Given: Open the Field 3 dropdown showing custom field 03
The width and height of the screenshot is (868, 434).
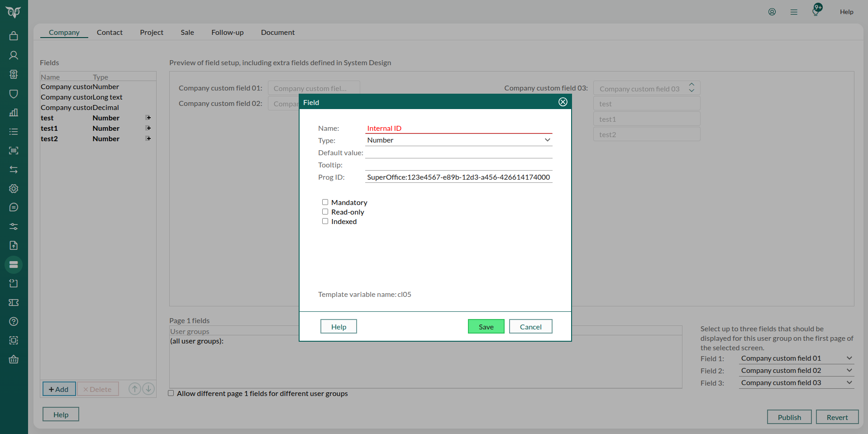Looking at the screenshot, I should [796, 382].
